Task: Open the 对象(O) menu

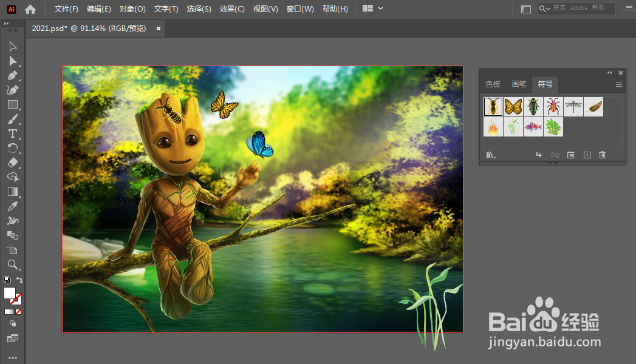Action: pyautogui.click(x=132, y=9)
